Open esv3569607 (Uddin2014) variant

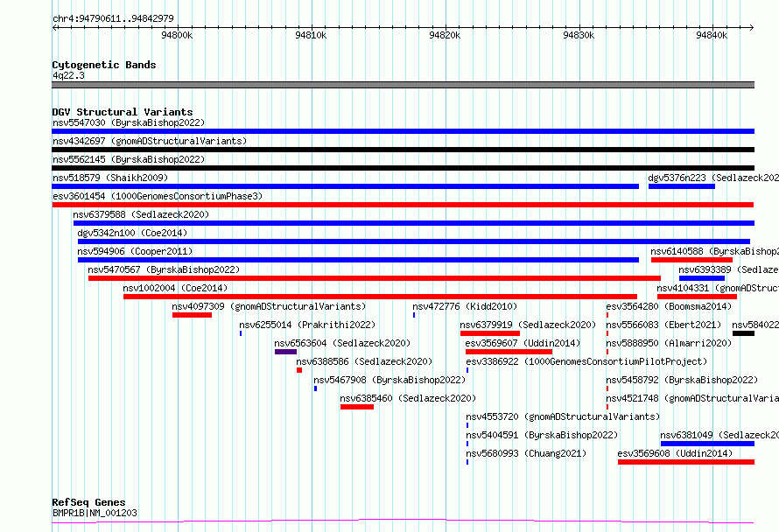pyautogui.click(x=523, y=343)
